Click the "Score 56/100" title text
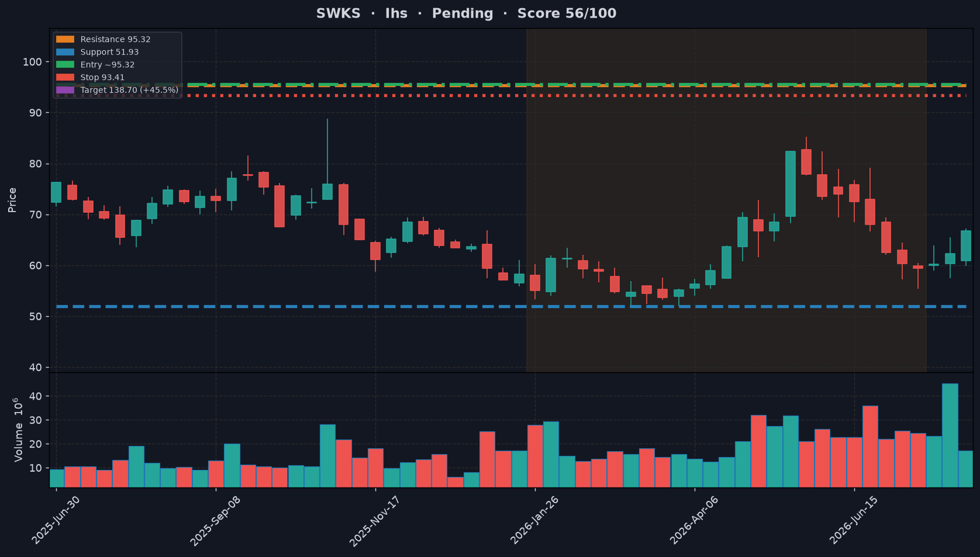Image resolution: width=980 pixels, height=557 pixels. [567, 13]
